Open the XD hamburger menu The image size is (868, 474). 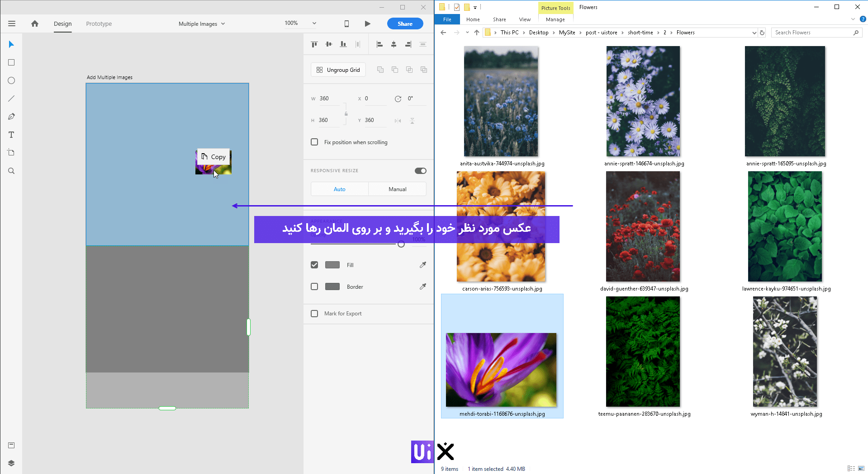click(x=12, y=23)
